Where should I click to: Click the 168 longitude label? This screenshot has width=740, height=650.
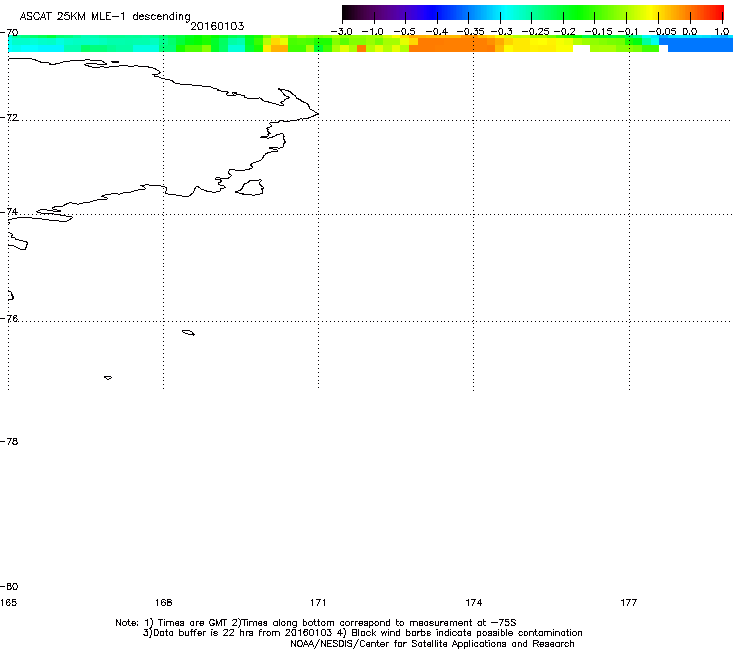(163, 602)
